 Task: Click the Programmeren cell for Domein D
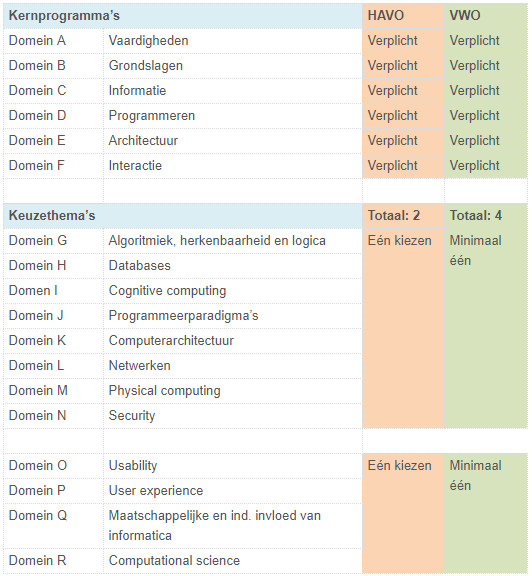233,116
